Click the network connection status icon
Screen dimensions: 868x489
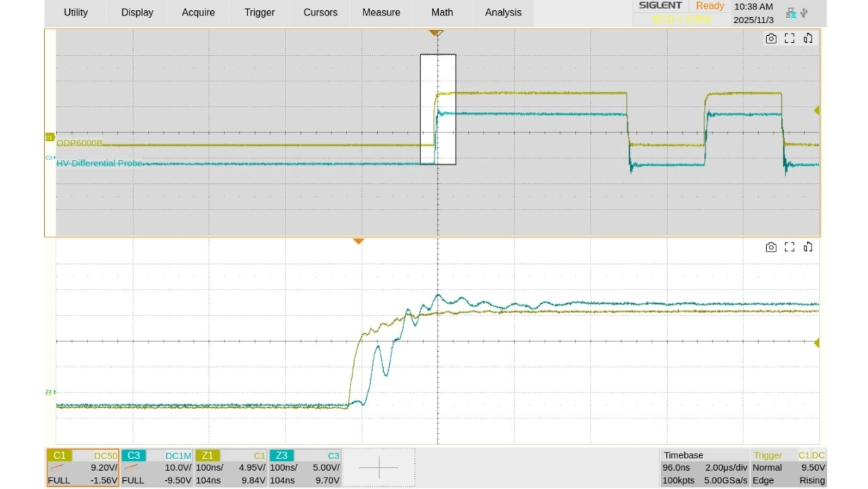coord(791,13)
